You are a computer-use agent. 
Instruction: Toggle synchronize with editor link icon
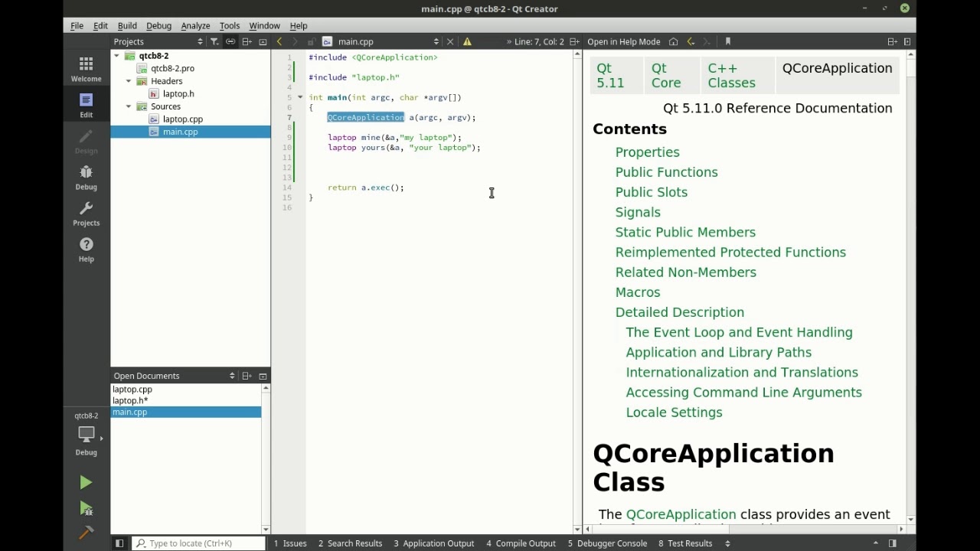tap(230, 41)
